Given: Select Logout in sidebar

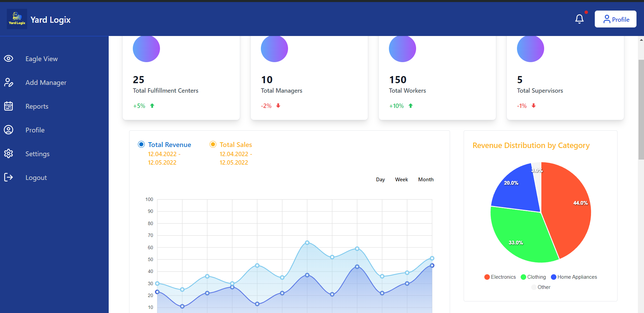Looking at the screenshot, I should 36,178.
